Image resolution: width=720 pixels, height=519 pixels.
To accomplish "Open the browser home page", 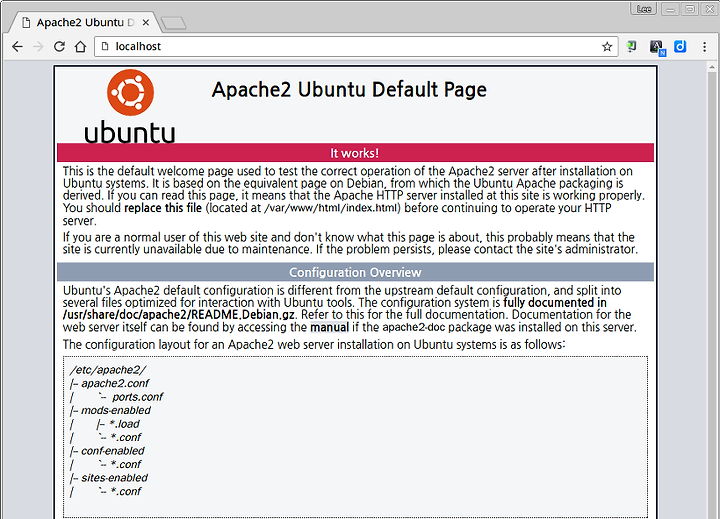I will (x=80, y=46).
